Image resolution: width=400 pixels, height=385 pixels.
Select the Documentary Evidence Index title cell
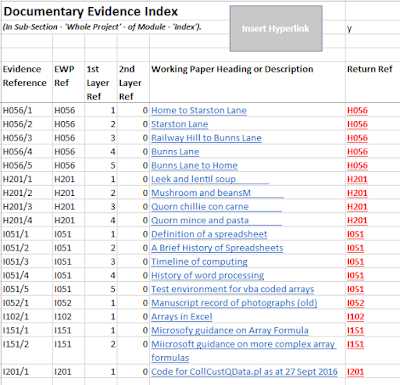pyautogui.click(x=90, y=12)
